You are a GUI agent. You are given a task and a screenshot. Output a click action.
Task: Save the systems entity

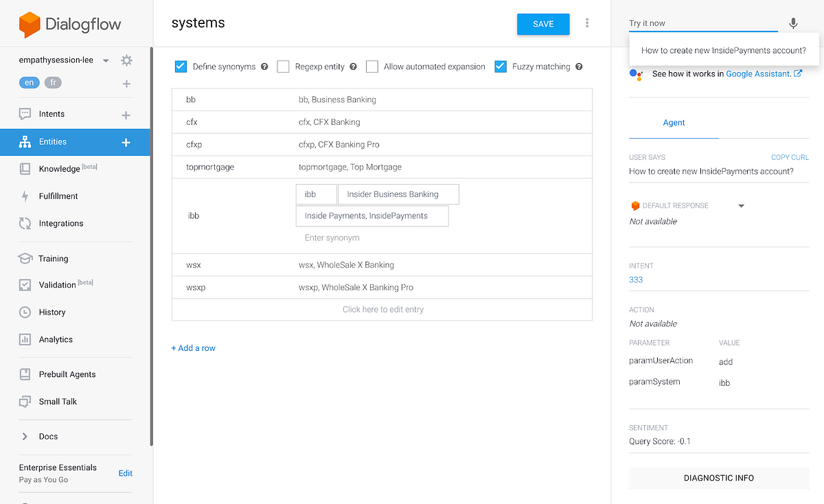click(543, 24)
